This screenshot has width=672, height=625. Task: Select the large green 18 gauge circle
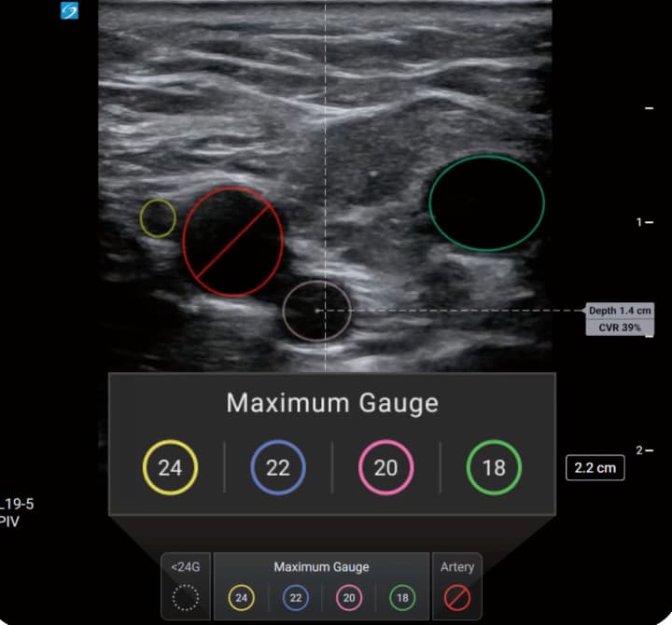(x=494, y=467)
